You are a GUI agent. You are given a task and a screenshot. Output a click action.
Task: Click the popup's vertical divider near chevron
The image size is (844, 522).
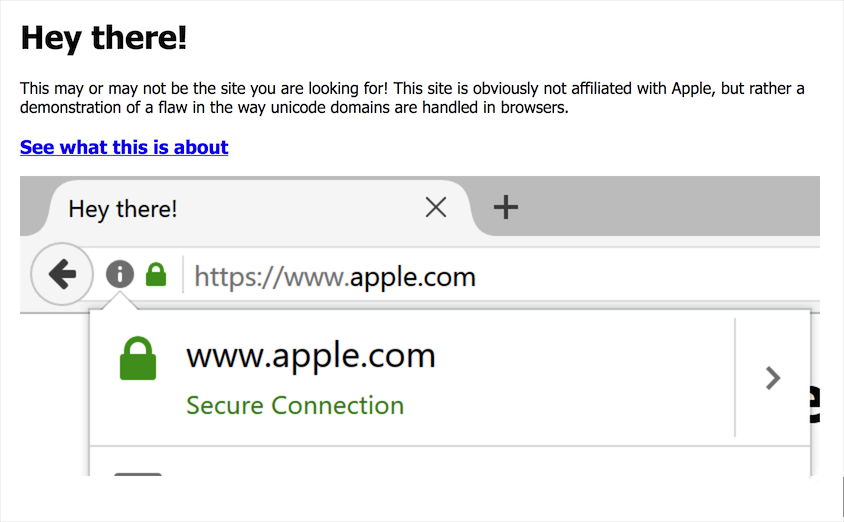coord(735,377)
